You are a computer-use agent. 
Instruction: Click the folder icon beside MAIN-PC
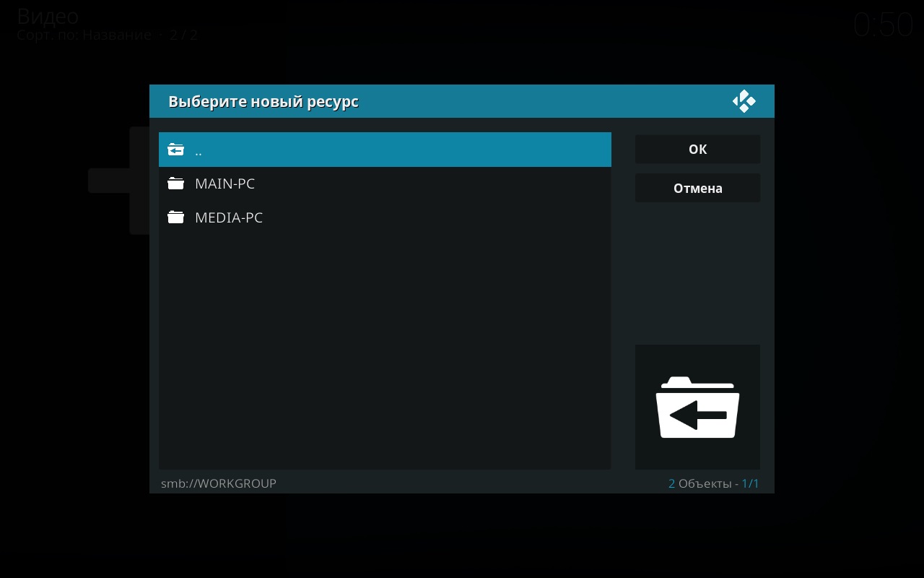(x=175, y=184)
